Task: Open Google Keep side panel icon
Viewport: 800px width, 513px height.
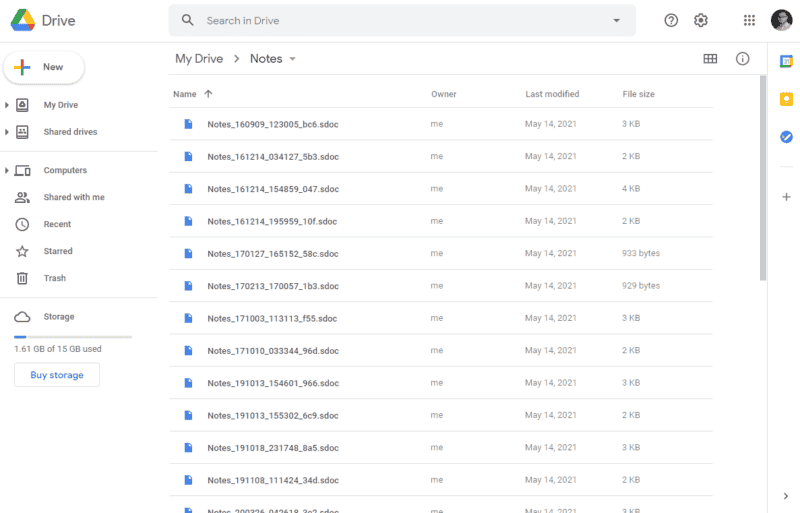Action: (786, 99)
